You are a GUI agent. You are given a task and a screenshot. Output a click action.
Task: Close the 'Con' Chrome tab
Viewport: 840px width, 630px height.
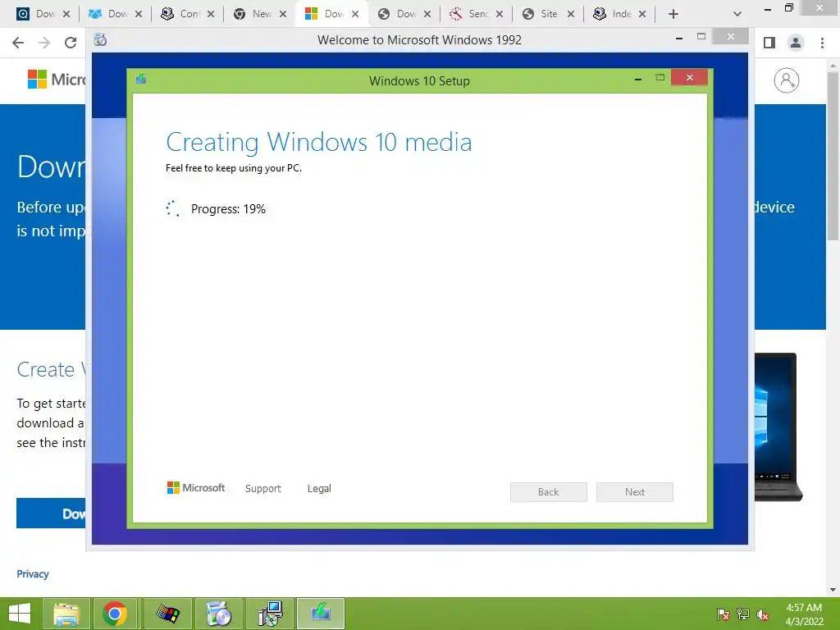211,14
